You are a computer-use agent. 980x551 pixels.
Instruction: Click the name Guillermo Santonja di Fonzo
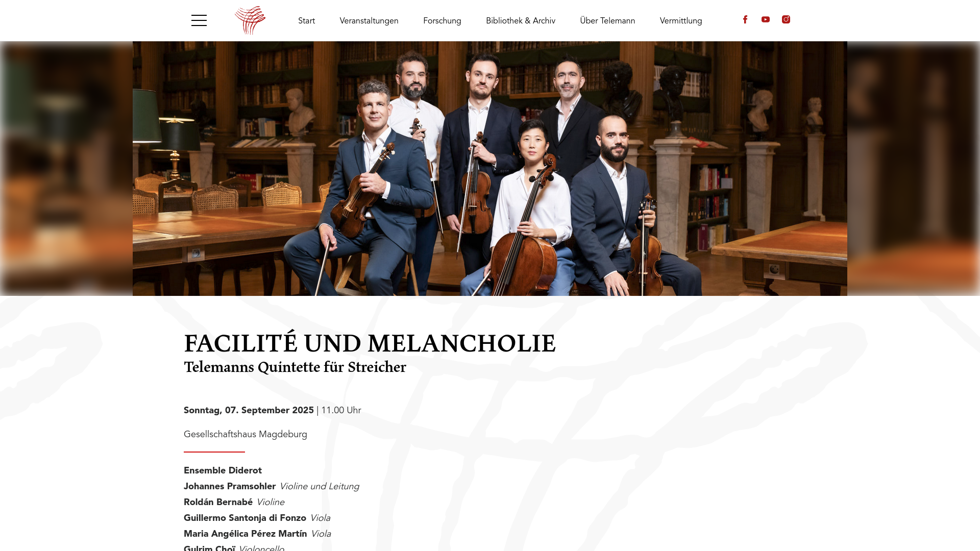point(245,518)
